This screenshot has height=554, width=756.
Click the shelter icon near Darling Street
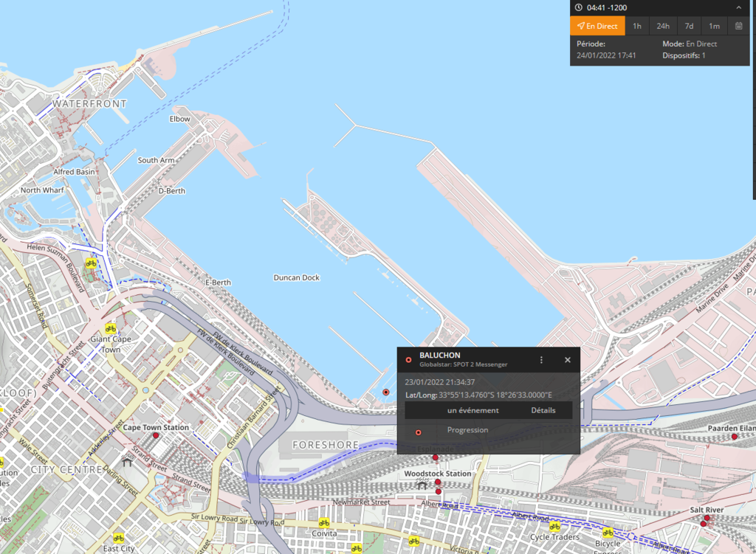[127, 463]
